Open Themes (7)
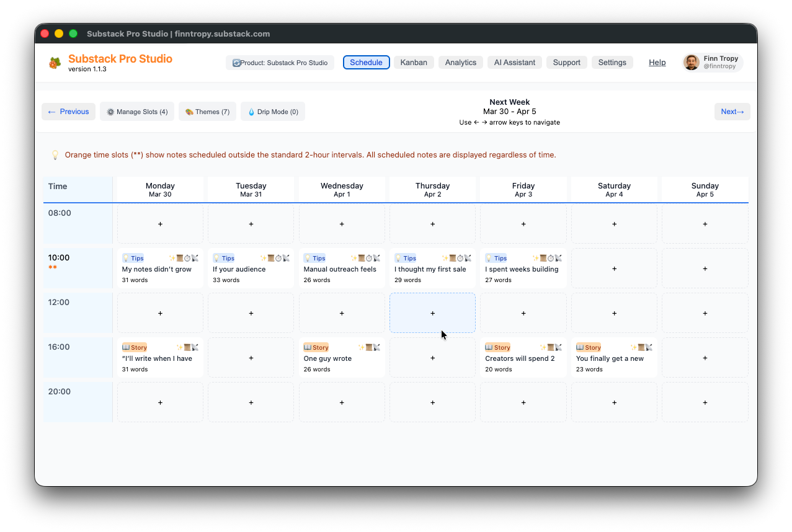 tap(207, 112)
